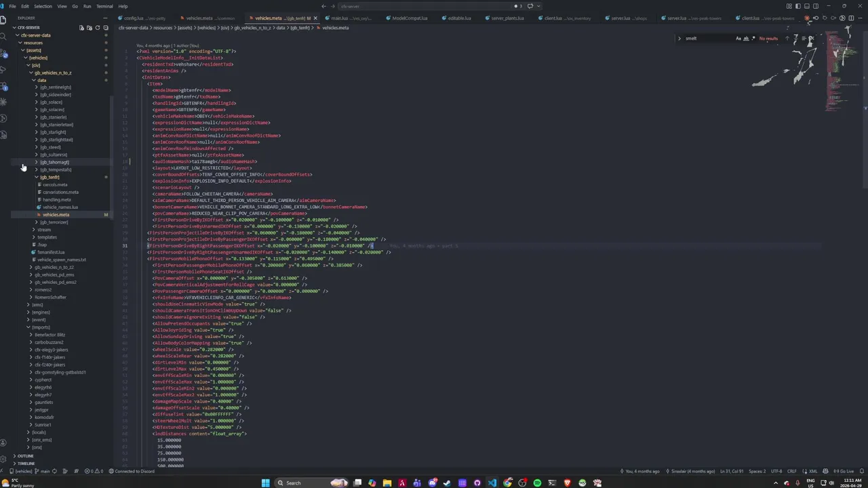
Task: Click New Folder icon in Explorer header
Action: (x=89, y=28)
